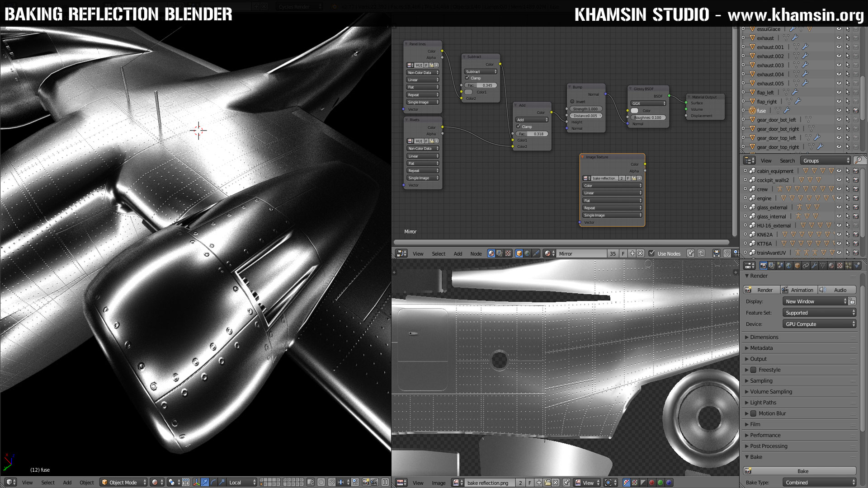Hide exhaust.001 object with eye icon
Screen dimensions: 868x488
[839, 47]
